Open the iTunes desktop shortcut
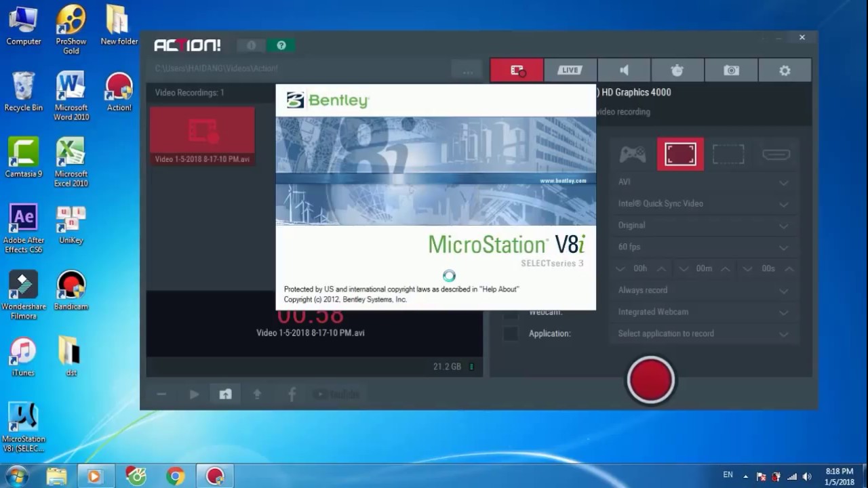This screenshot has height=488, width=868. point(24,357)
